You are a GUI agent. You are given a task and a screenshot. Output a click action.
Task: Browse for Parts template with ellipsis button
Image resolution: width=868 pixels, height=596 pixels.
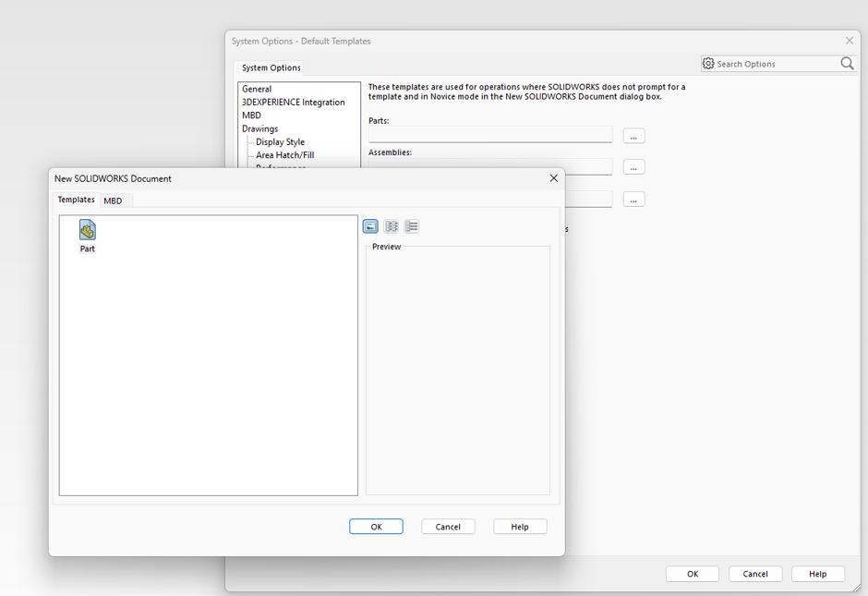(x=633, y=136)
